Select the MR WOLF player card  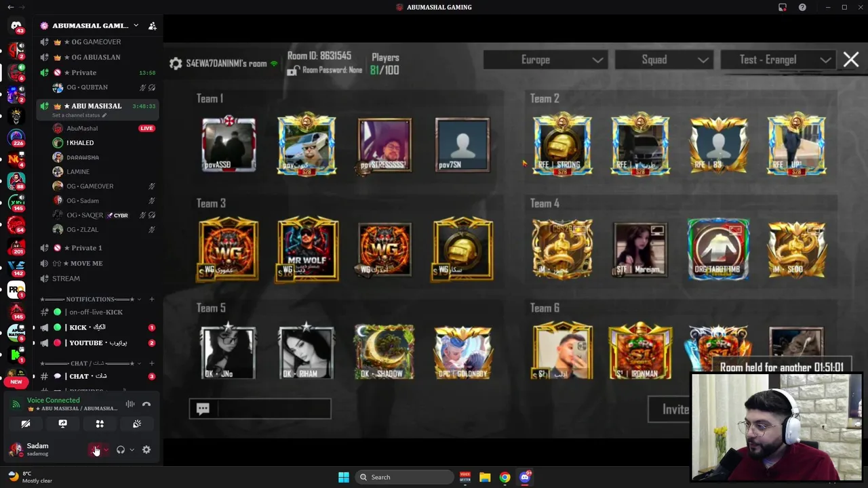tap(307, 249)
